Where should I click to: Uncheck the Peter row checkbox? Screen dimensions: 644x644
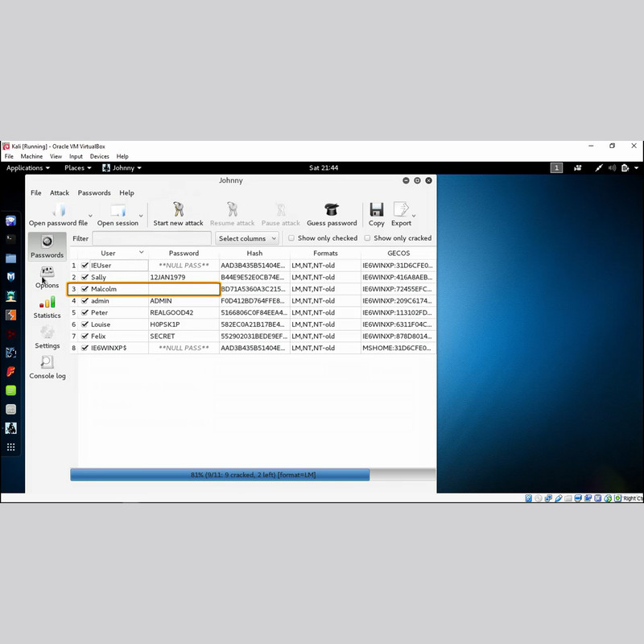(85, 312)
